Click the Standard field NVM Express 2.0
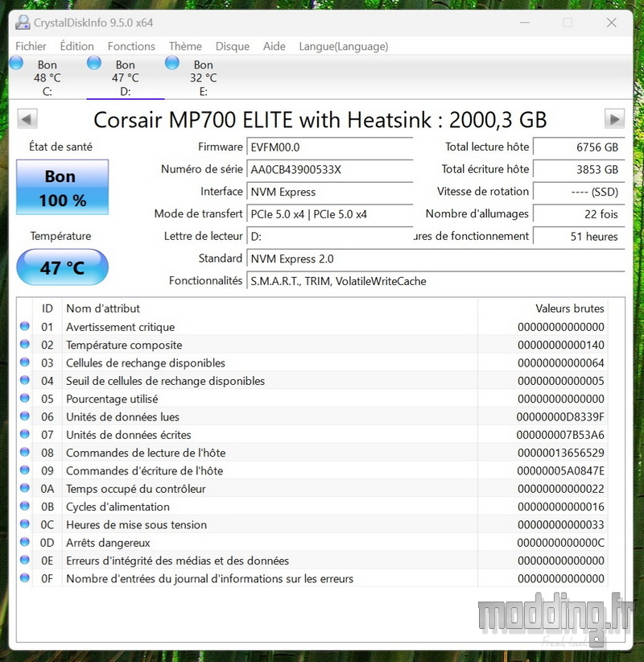644x662 pixels. [x=436, y=259]
